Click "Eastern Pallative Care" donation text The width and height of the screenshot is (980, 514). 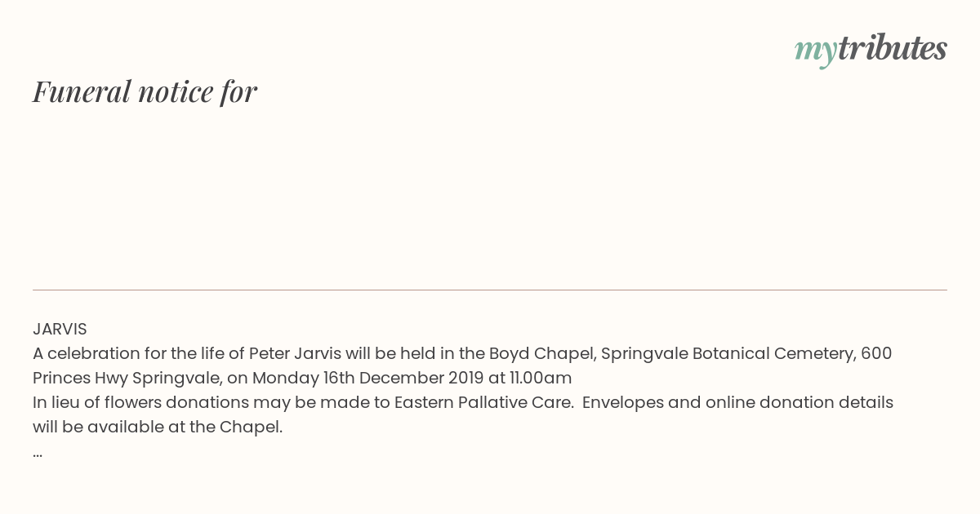(x=483, y=403)
